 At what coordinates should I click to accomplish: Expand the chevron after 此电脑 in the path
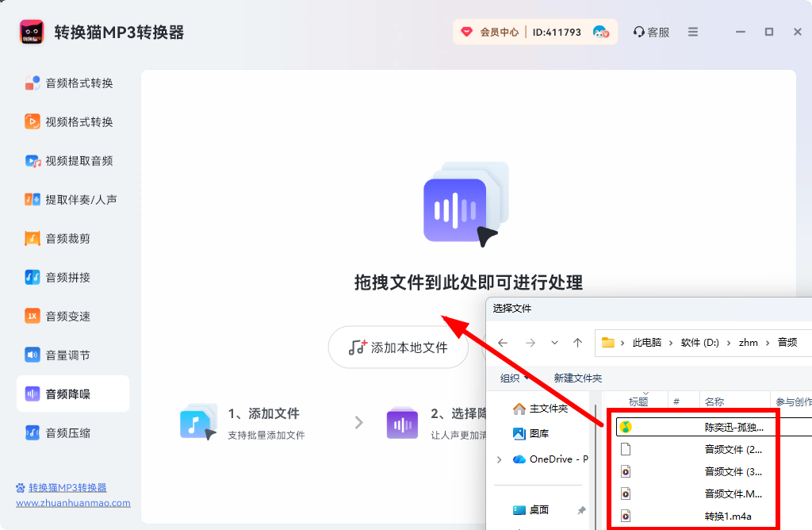coord(671,343)
